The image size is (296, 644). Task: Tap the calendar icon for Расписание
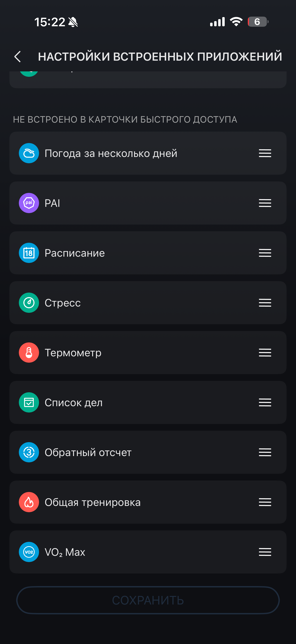29,253
